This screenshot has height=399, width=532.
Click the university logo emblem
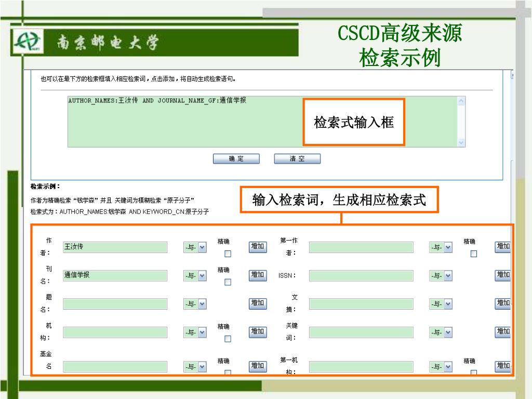click(28, 42)
